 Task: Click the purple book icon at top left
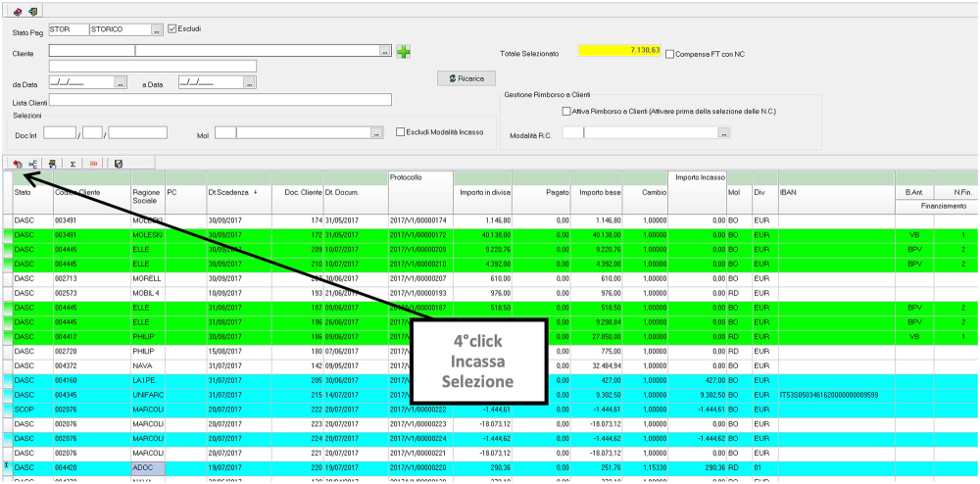point(18,11)
